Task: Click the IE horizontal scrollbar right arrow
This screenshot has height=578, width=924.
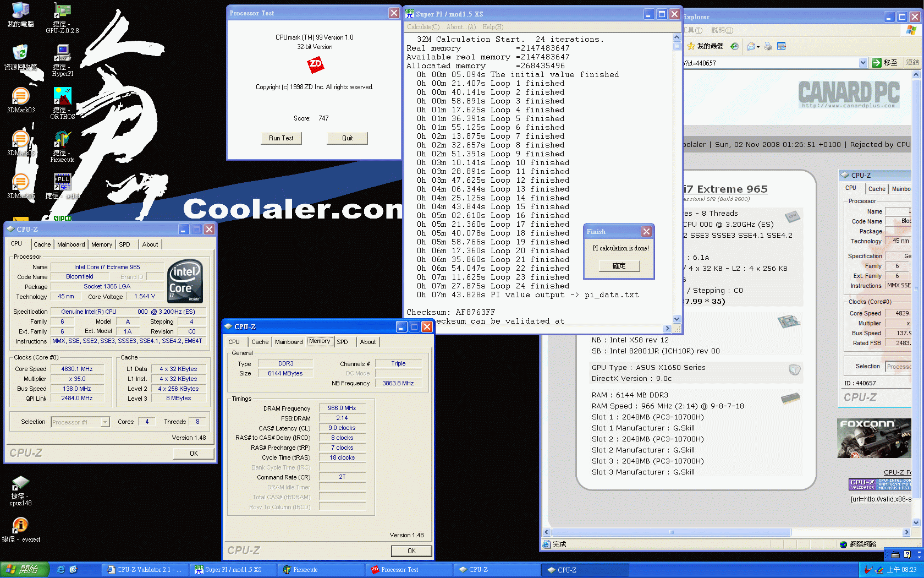Action: point(907,532)
